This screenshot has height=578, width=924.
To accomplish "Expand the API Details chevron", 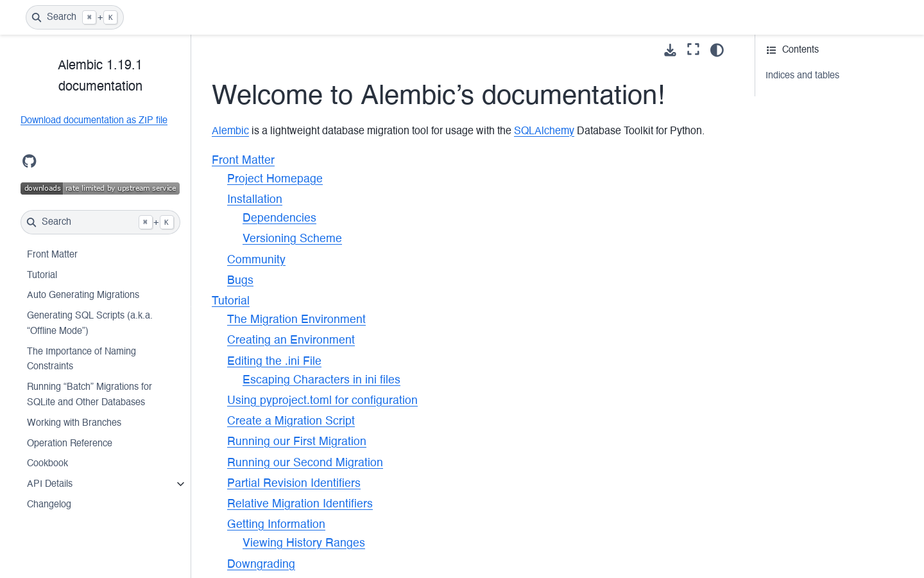I will (x=181, y=484).
